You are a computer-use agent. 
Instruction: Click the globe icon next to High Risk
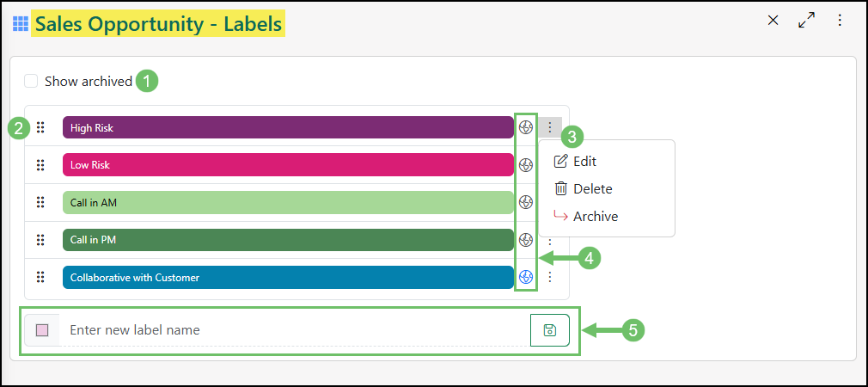click(526, 127)
